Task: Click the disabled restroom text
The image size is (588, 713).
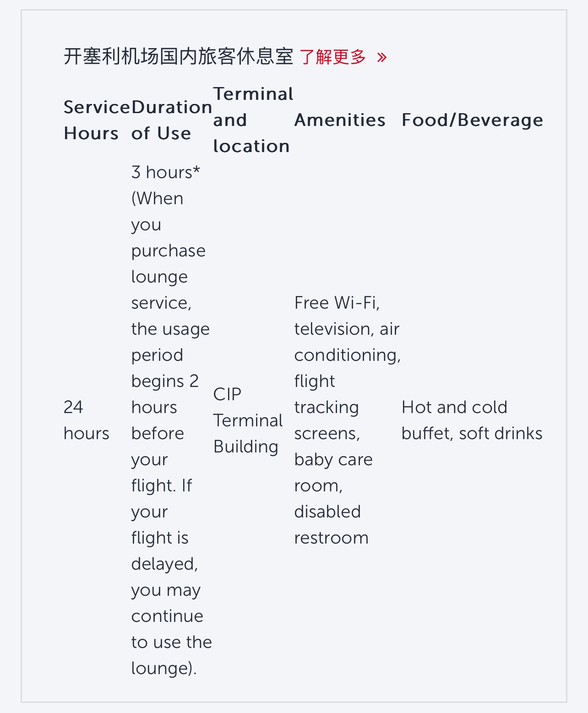Action: pos(331,524)
